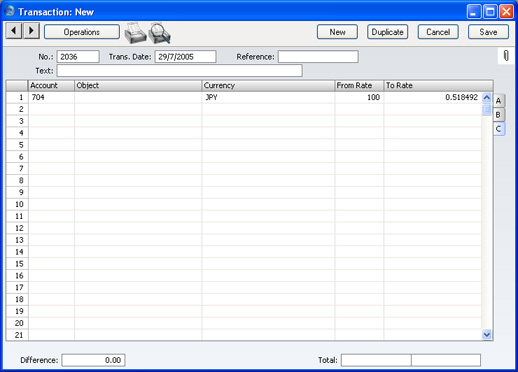Go to the previous record arrow
Viewport: 518px width, 372px height.
click(x=14, y=31)
